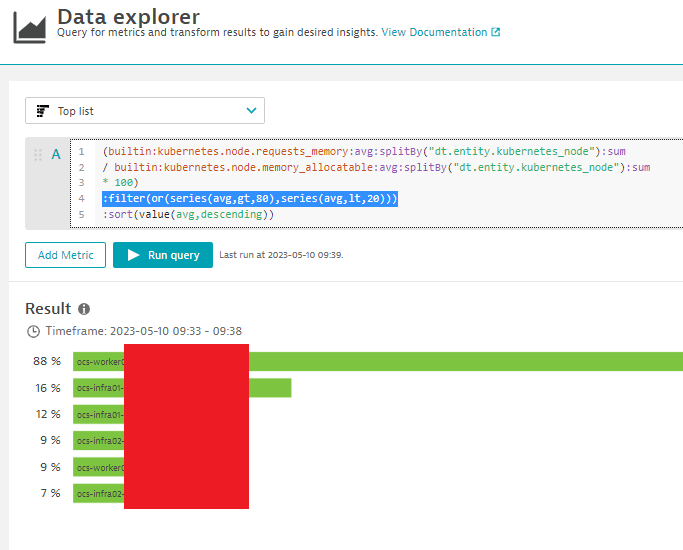Select the 88 % ocs-worker bar
This screenshot has width=683, height=550.
tap(465, 361)
